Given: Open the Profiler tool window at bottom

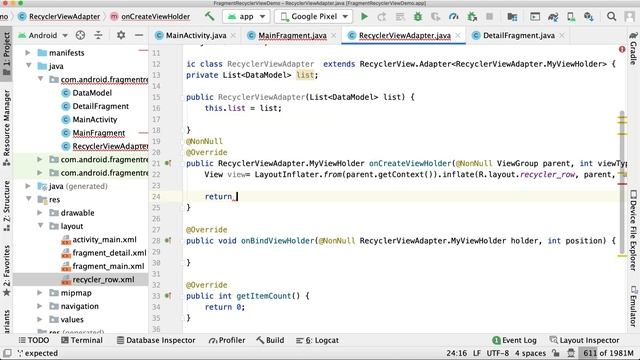Looking at the screenshot, I should click(x=227, y=340).
